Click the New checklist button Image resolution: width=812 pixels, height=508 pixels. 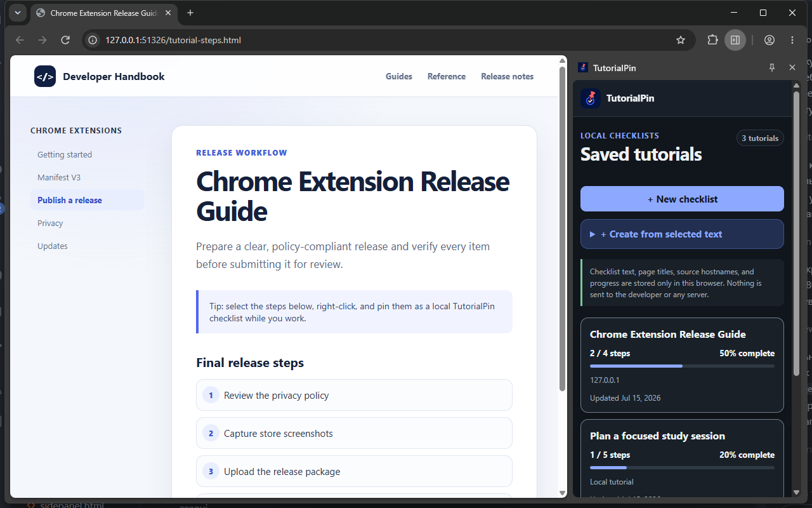682,199
